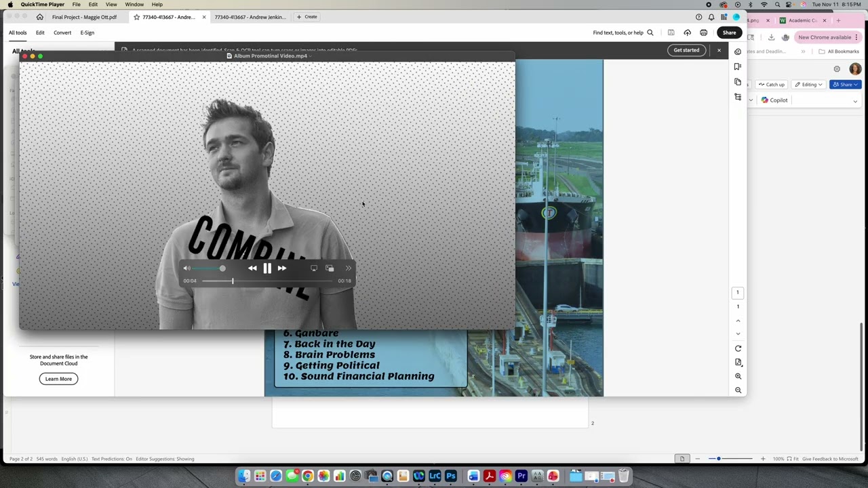Go to next page using Acrobat down arrow
The width and height of the screenshot is (868, 488).
(738, 333)
